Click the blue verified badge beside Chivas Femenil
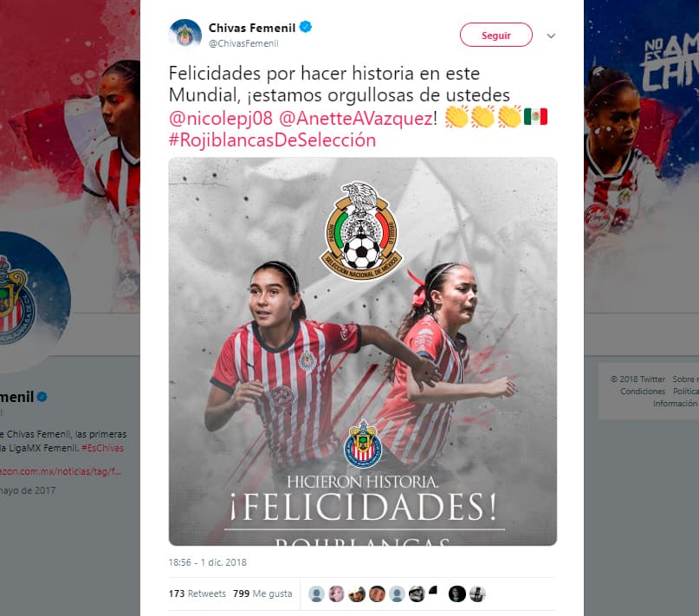 point(306,27)
